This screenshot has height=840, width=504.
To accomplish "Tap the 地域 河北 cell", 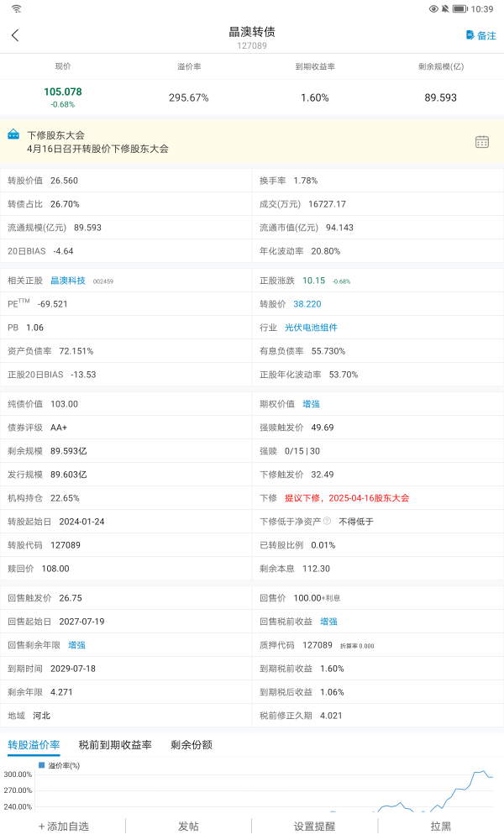I will (x=126, y=716).
